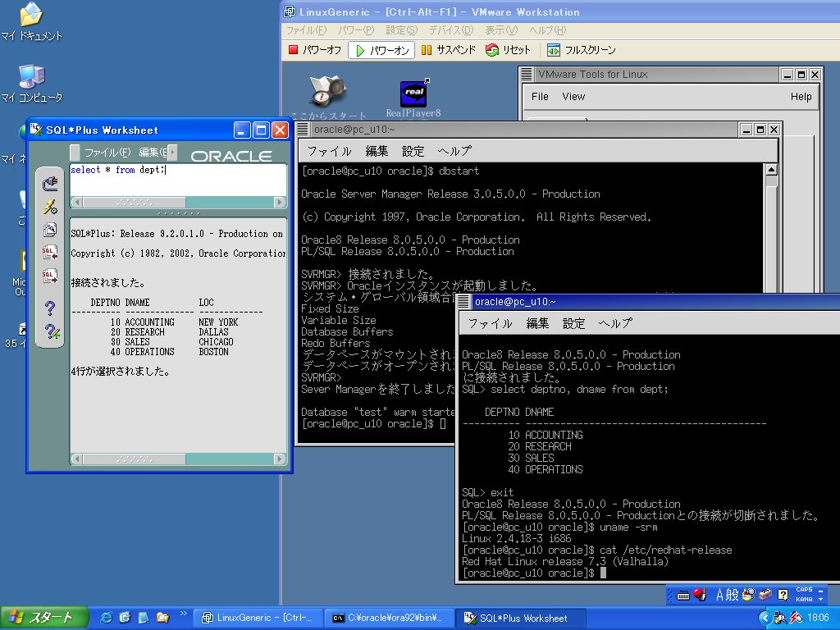Click window menu icon of front oracle terminal
This screenshot has width=840, height=630.
tap(464, 301)
